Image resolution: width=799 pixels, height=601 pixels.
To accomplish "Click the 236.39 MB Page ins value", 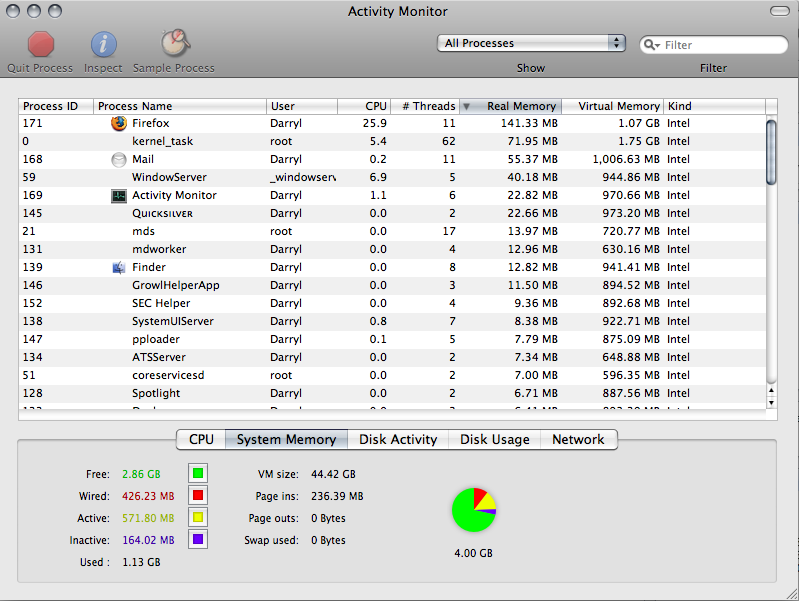I will [337, 496].
